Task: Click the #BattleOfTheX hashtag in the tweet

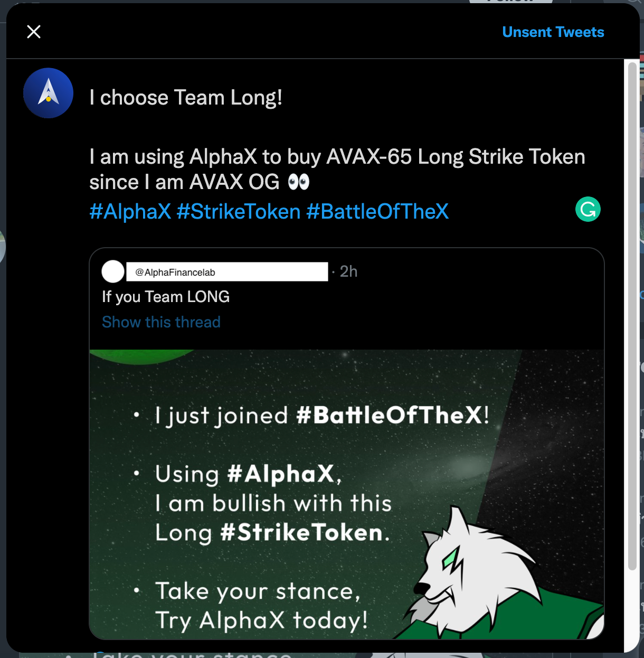Action: click(377, 212)
